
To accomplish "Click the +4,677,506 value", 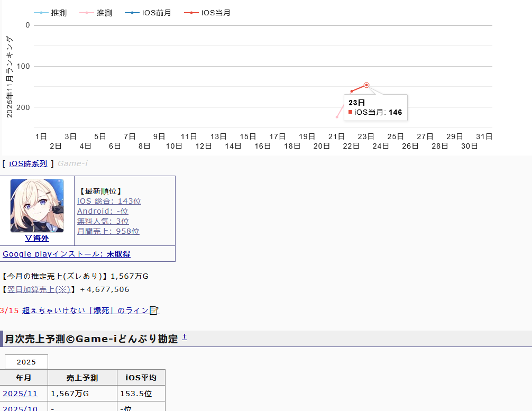I will [105, 289].
